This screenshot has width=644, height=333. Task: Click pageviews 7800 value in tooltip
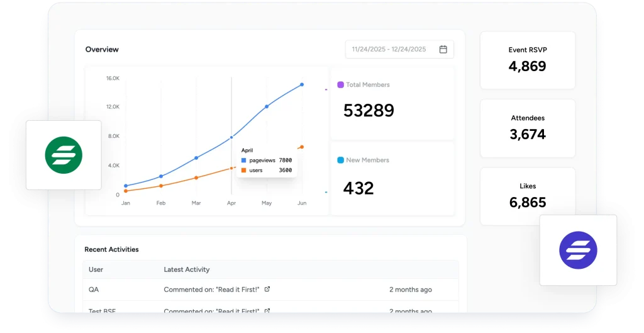tap(286, 161)
